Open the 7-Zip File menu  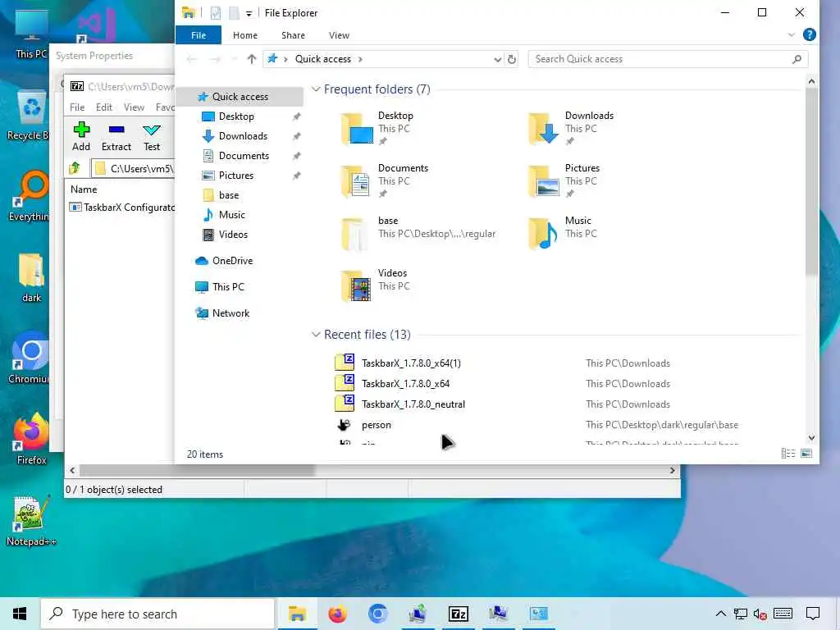77,107
